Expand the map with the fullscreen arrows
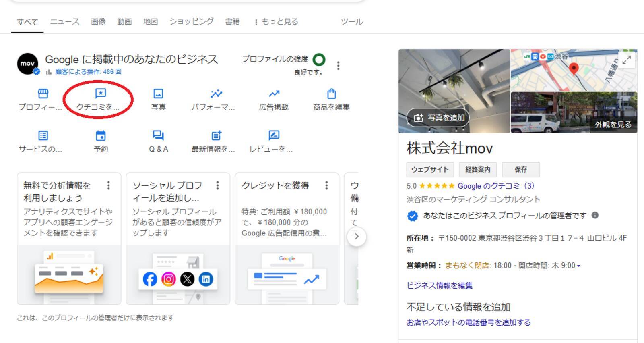 (626, 60)
